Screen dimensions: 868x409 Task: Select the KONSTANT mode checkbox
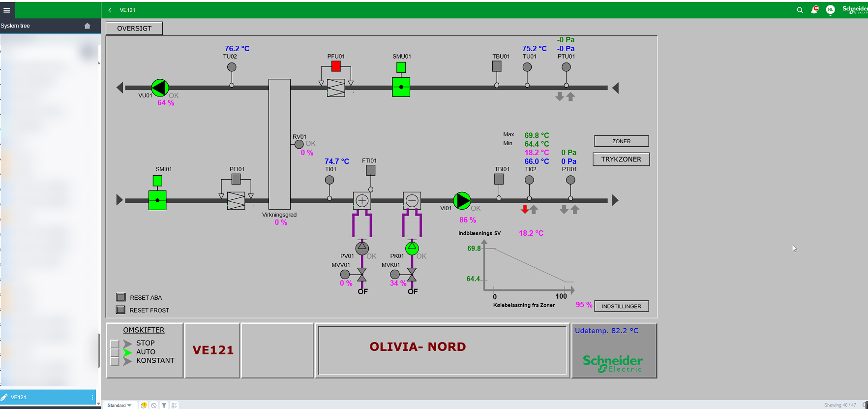coord(115,361)
